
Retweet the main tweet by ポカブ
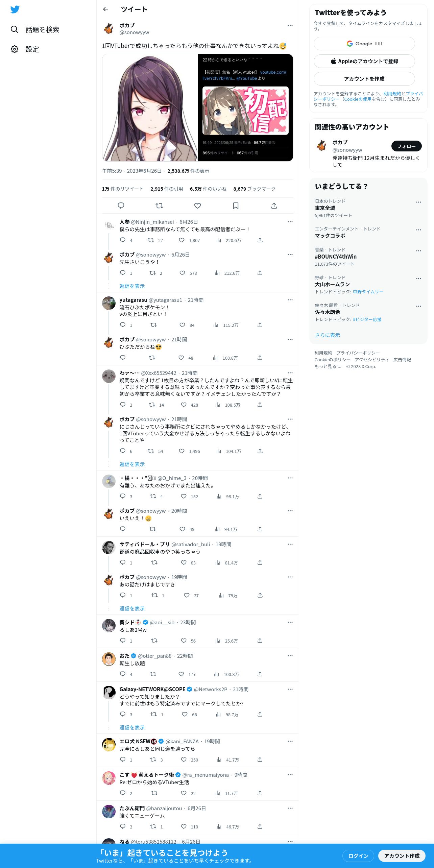coord(159,206)
